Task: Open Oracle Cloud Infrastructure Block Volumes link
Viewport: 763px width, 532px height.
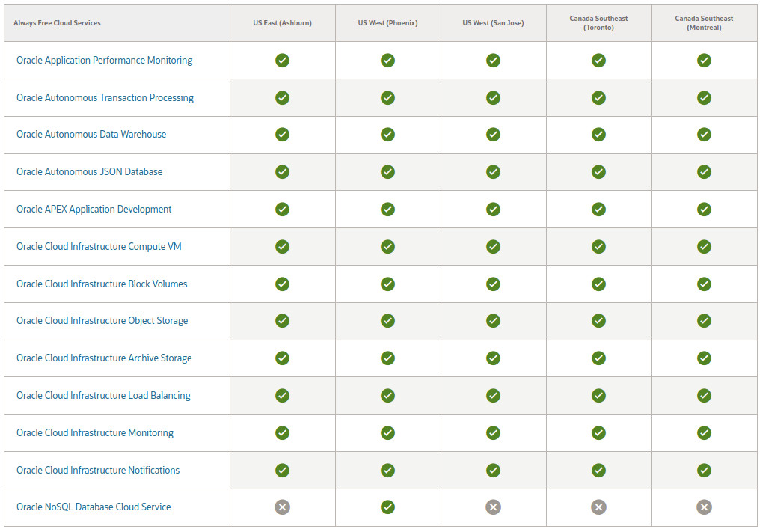Action: click(x=102, y=284)
